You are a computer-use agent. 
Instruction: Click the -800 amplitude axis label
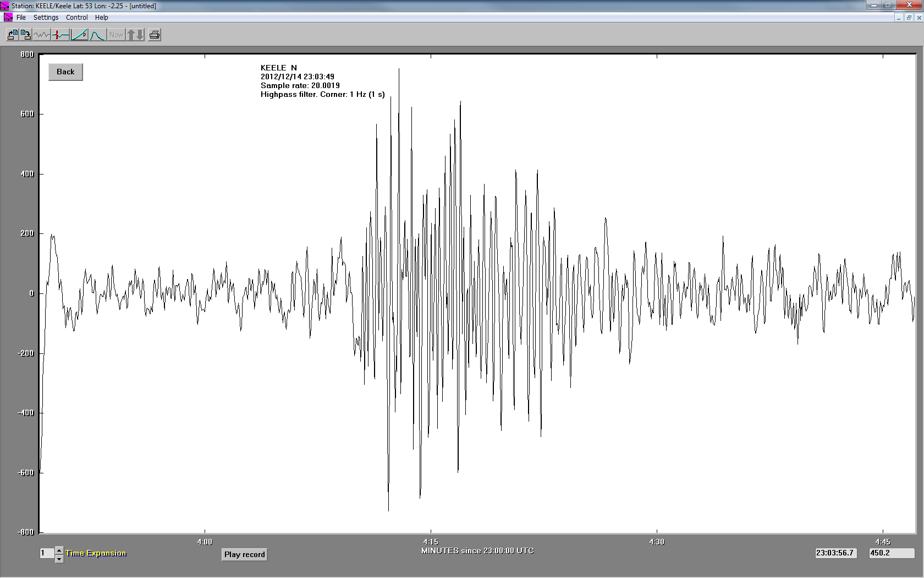[x=26, y=532]
